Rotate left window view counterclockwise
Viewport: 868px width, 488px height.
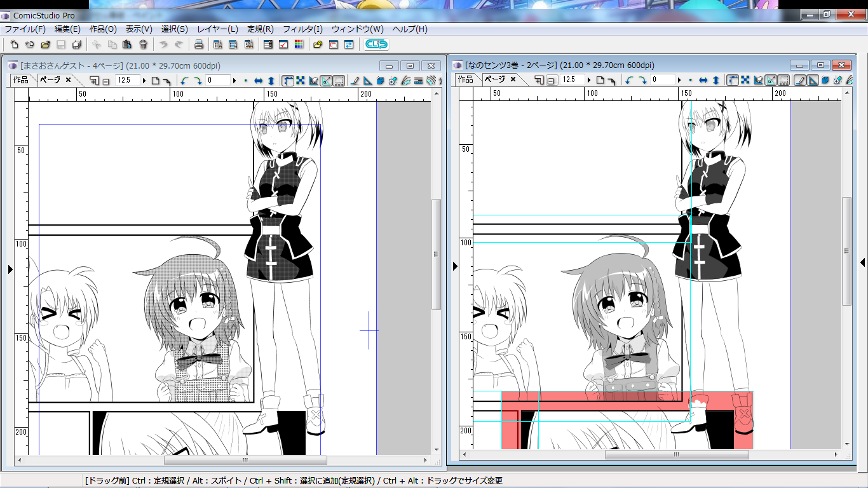[184, 81]
